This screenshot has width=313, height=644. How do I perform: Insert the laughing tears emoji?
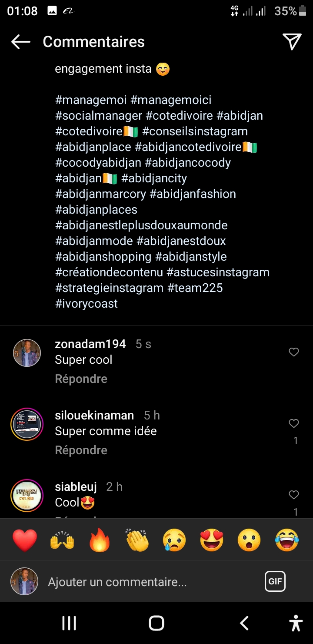(x=287, y=540)
